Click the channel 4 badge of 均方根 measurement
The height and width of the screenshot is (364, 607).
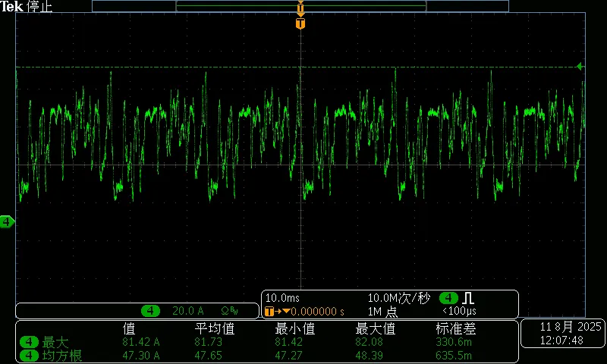tap(29, 356)
